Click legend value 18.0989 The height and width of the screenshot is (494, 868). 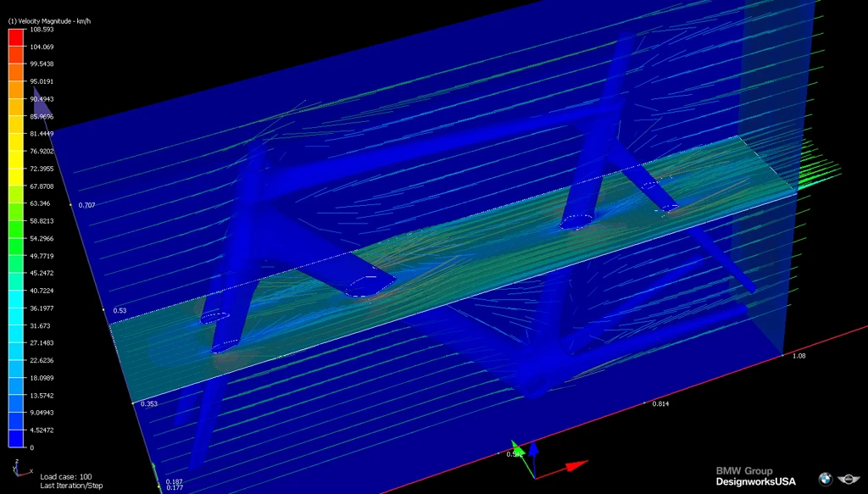pyautogui.click(x=42, y=377)
